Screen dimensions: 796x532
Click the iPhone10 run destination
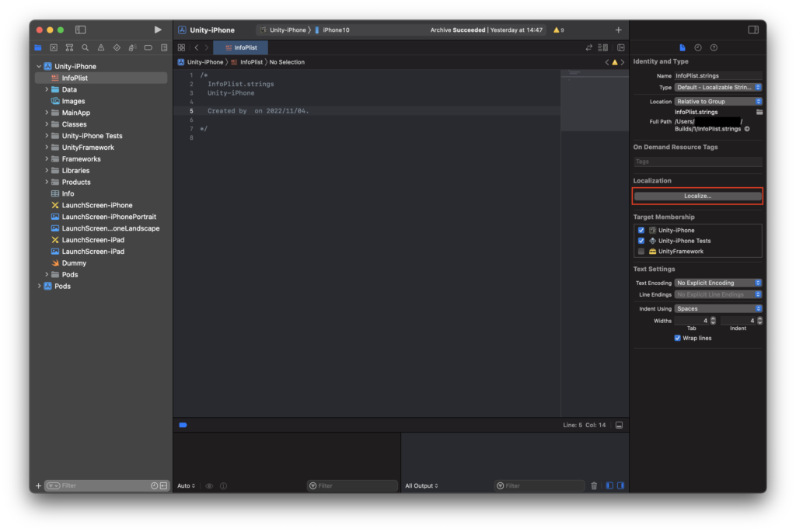point(336,30)
